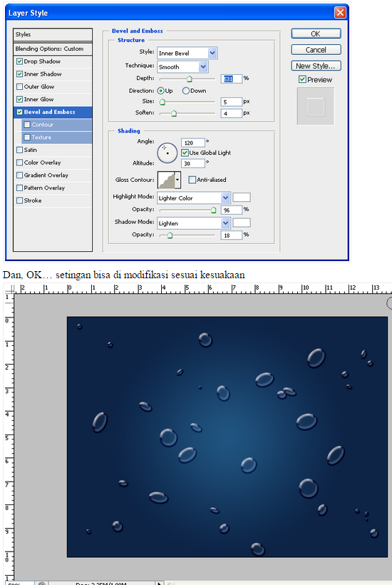Image resolution: width=392 pixels, height=585 pixels.
Task: Click the style preview thumbnail
Action: (x=315, y=106)
